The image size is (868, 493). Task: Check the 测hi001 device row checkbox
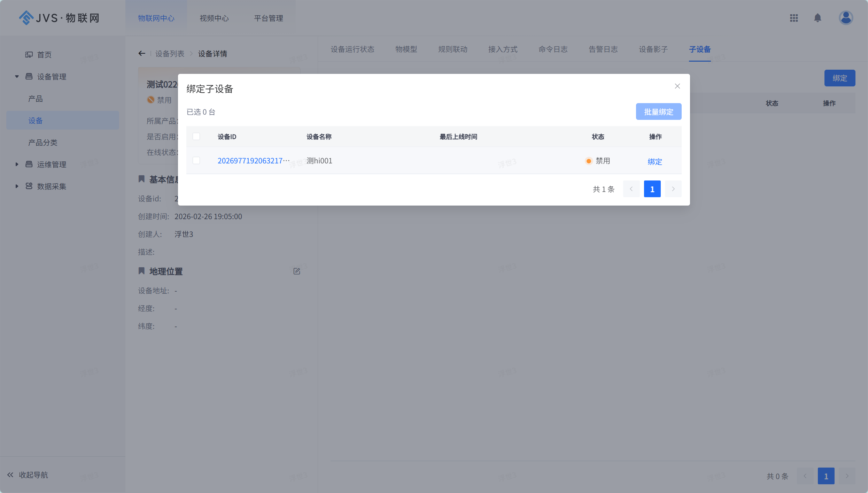196,161
